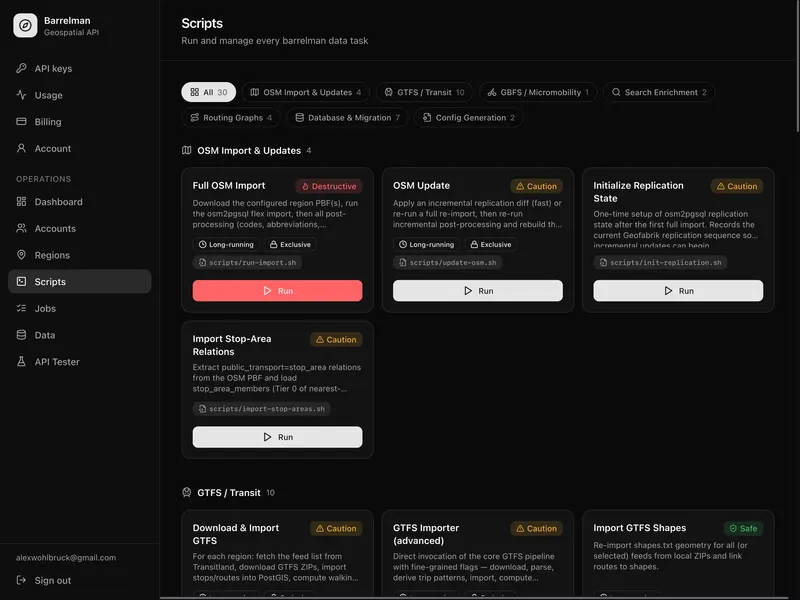Click the checklist icon beside Jobs

click(x=21, y=308)
